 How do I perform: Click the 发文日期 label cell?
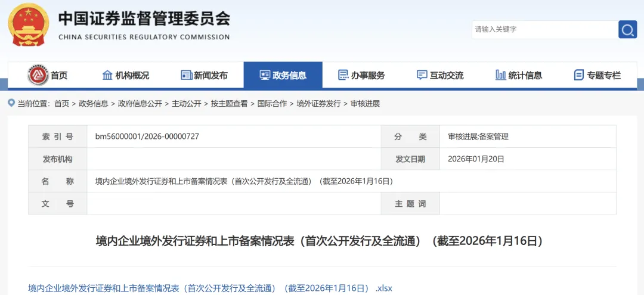(410, 159)
